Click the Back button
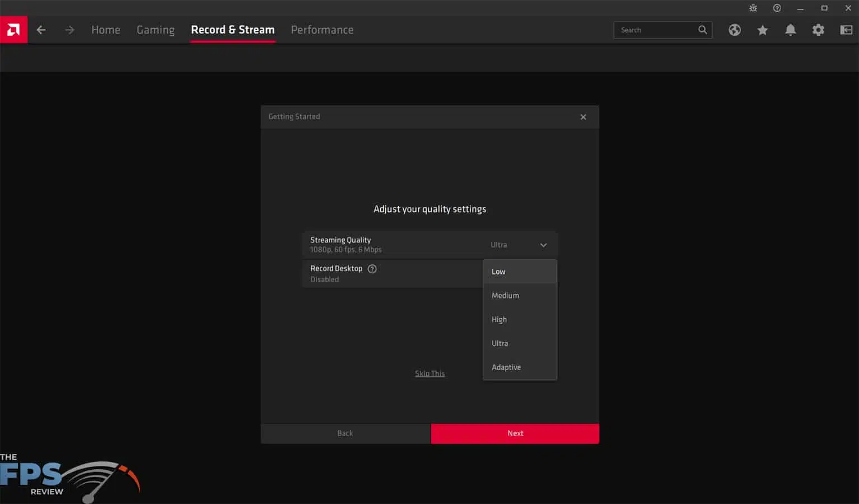Viewport: 859px width, 504px height. (346, 433)
